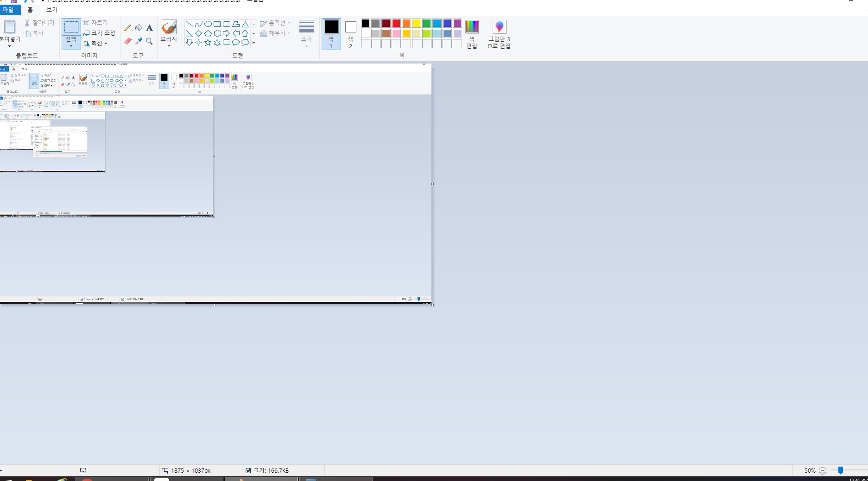The image size is (868, 481).
Task: Choose the Rounded rectangle shape
Action: [226, 24]
